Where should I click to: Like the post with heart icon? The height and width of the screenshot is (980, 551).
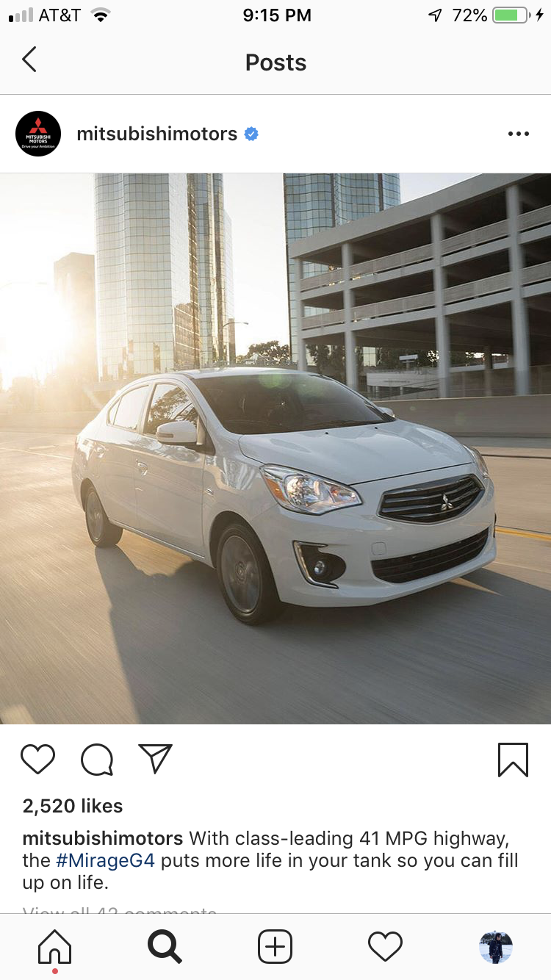click(x=38, y=759)
